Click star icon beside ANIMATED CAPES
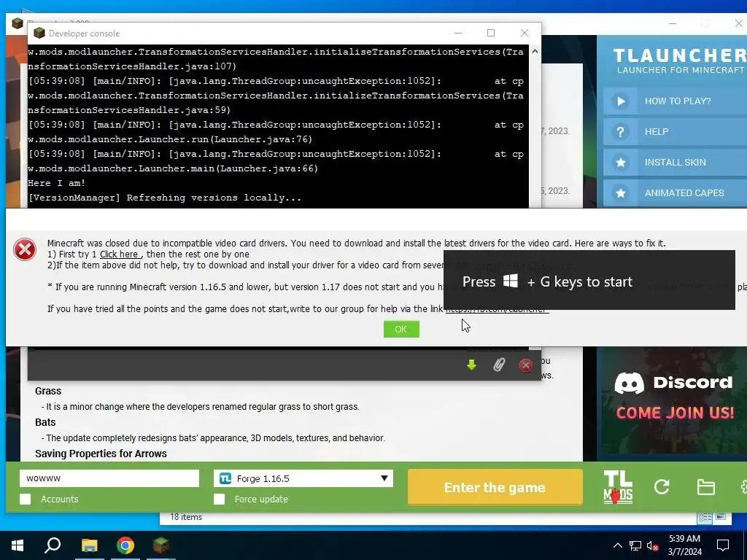Image resolution: width=747 pixels, height=560 pixels. pos(620,192)
